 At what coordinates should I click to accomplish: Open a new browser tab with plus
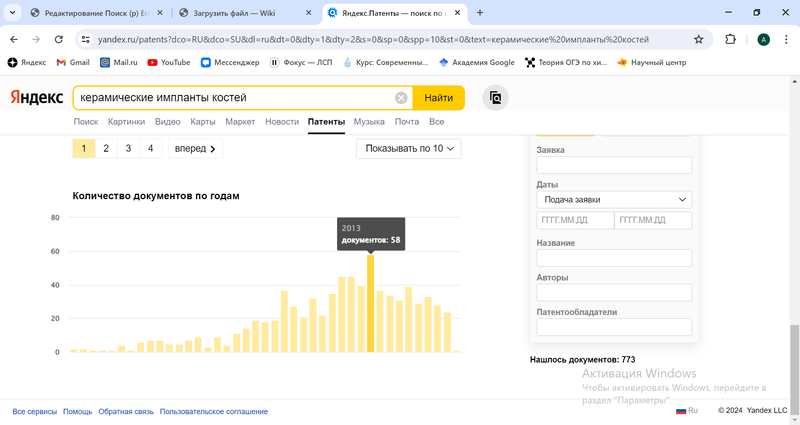[x=480, y=13]
